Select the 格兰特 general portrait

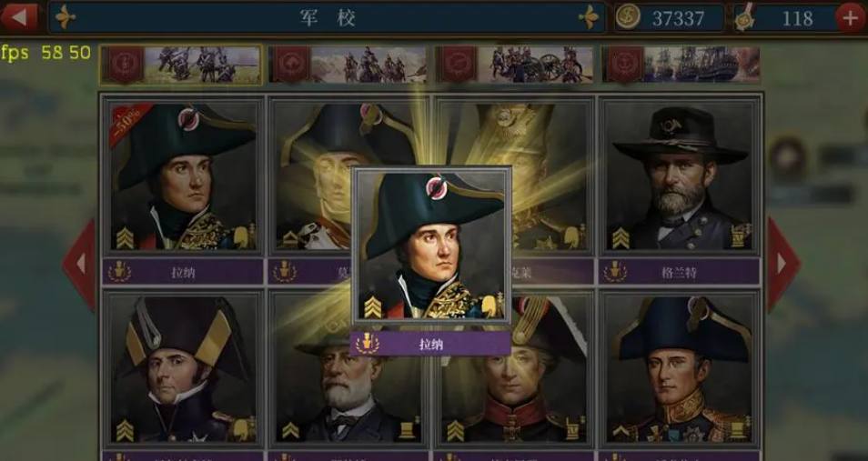[680, 176]
